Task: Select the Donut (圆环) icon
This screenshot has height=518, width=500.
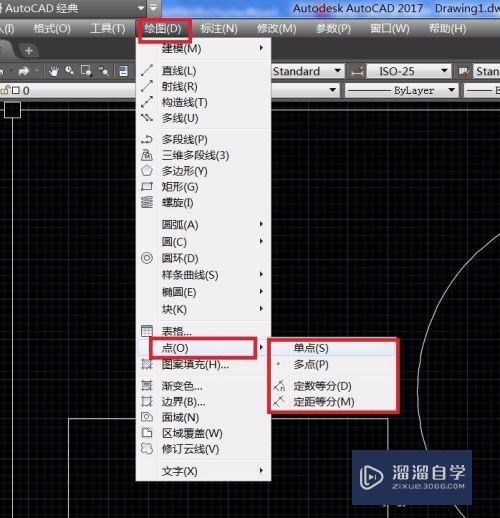Action: coord(147,258)
